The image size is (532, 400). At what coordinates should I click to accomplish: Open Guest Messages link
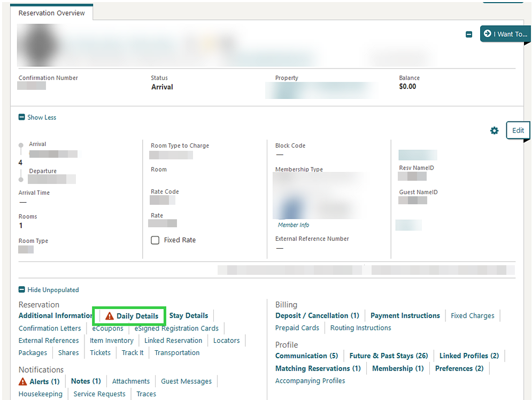pos(186,381)
